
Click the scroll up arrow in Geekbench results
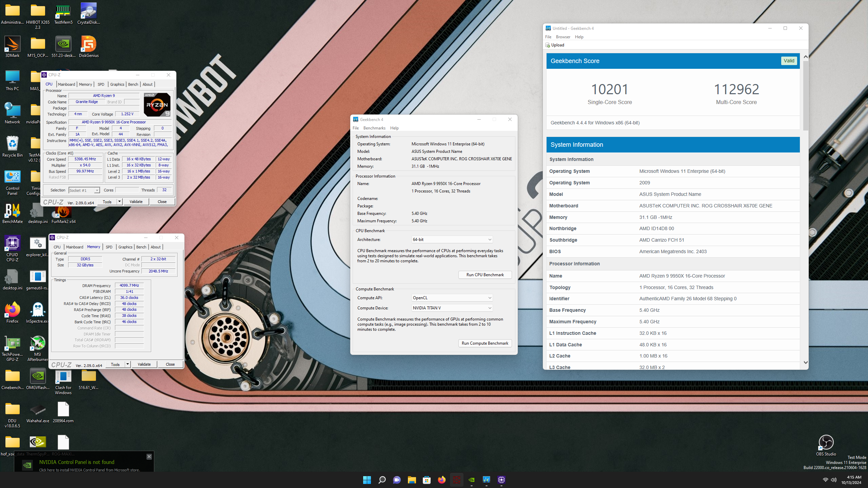coord(806,57)
